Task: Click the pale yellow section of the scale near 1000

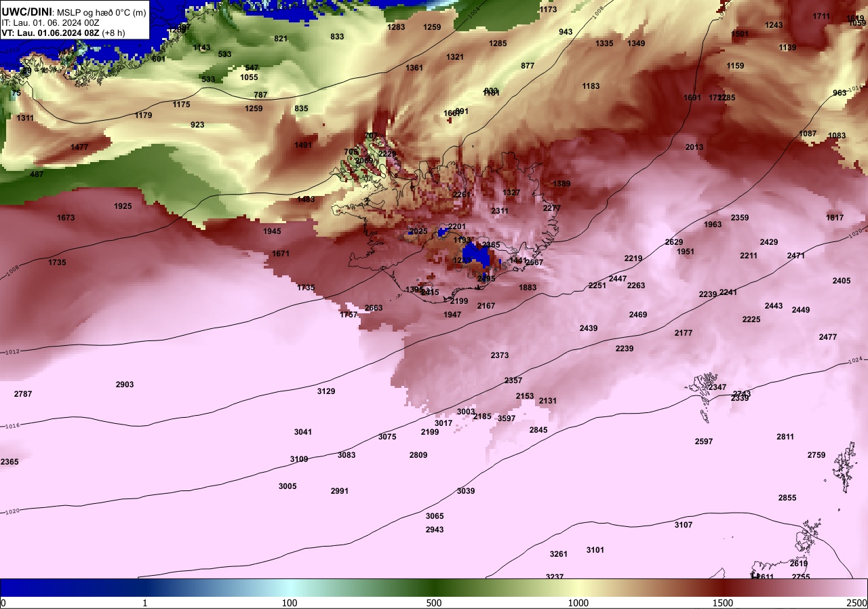Action: click(x=578, y=587)
